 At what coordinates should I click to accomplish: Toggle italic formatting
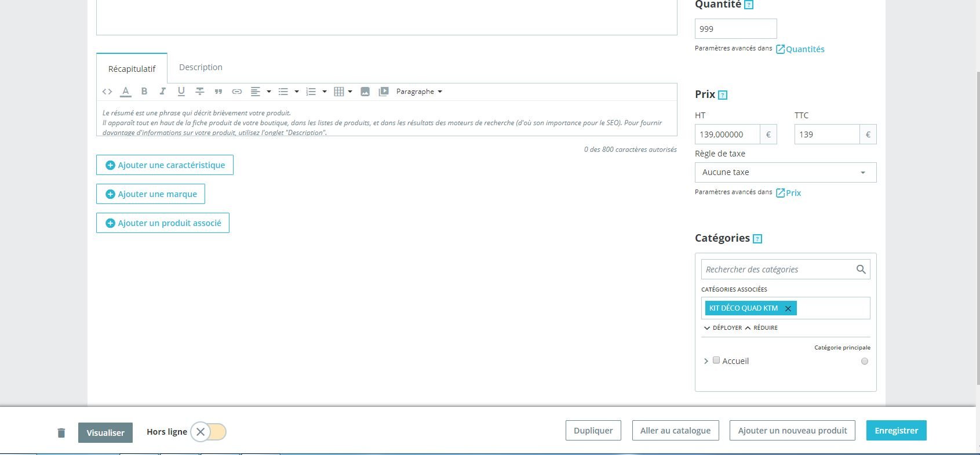163,91
